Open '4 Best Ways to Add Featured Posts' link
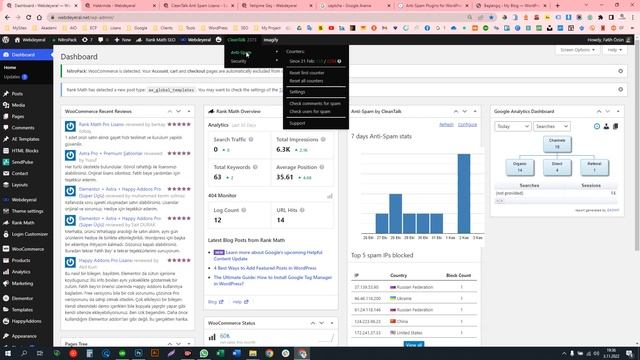Image resolution: width=640 pixels, height=360 pixels. click(265, 268)
